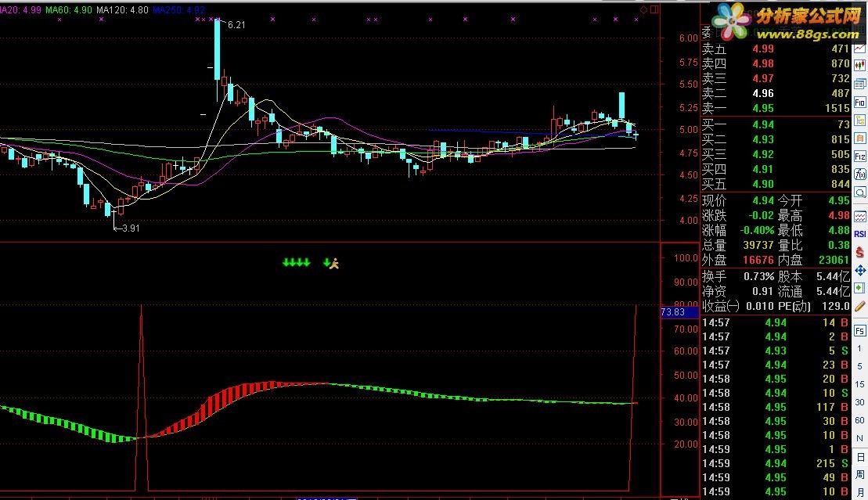Click the 卖五 4.99 ask row

776,49
